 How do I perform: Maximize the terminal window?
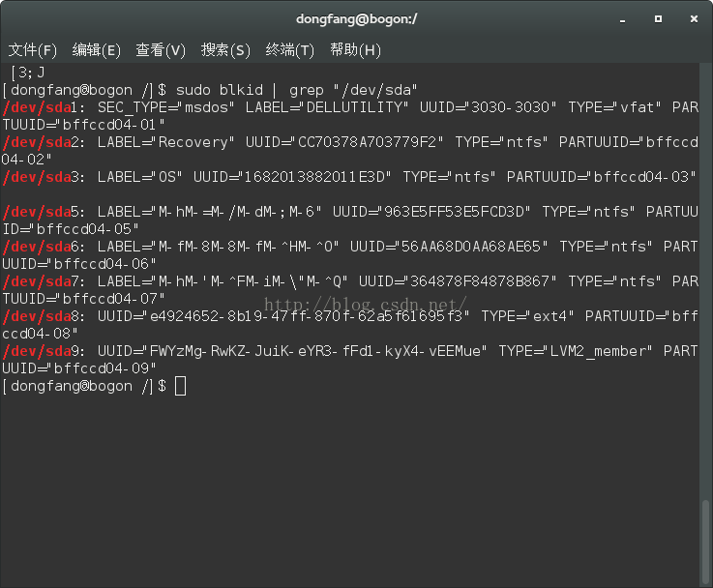point(658,18)
